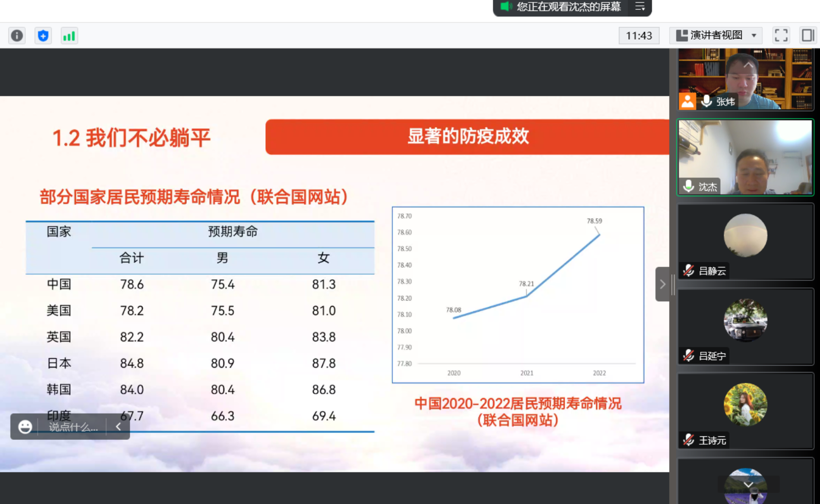Viewport: 820px width, 504px height.
Task: Click the 中国 row label in the table
Action: point(59,285)
